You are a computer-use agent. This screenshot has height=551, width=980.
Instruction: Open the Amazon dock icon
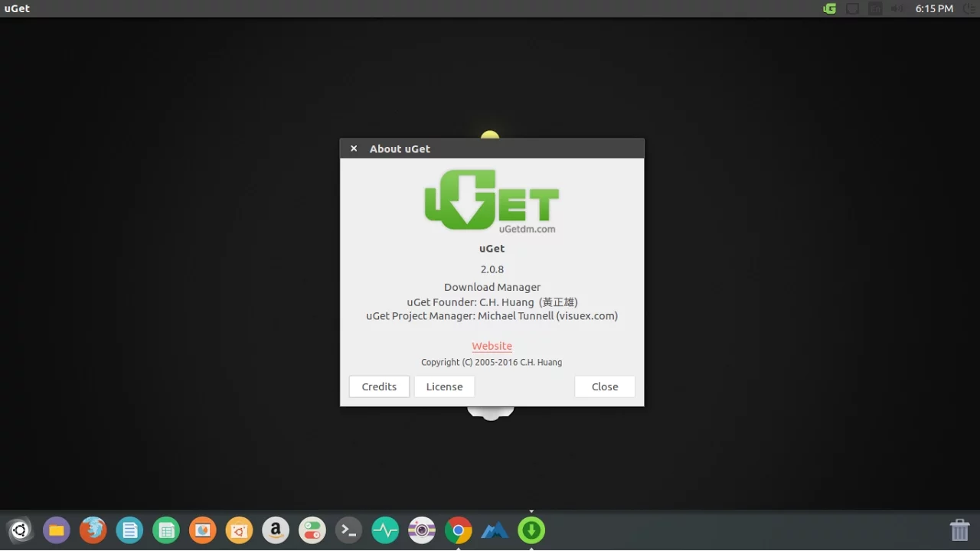pos(276,530)
